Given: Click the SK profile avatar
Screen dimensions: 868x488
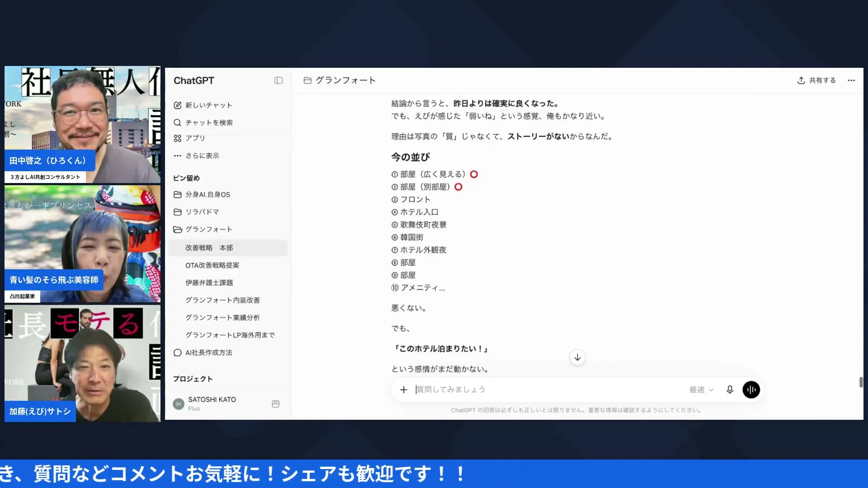Looking at the screenshot, I should (179, 404).
